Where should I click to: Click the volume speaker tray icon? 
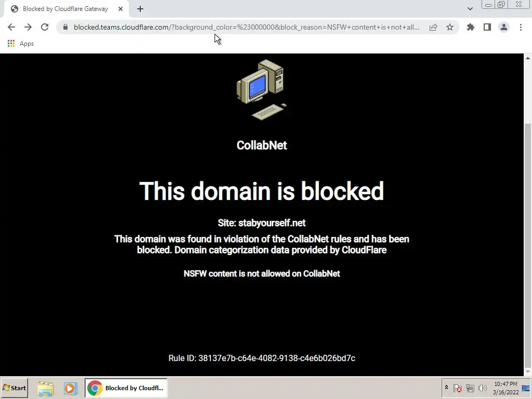482,388
